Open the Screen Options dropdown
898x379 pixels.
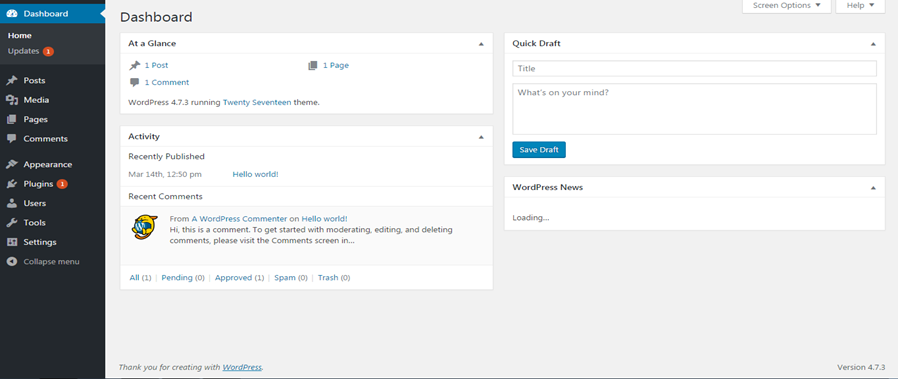(x=786, y=6)
